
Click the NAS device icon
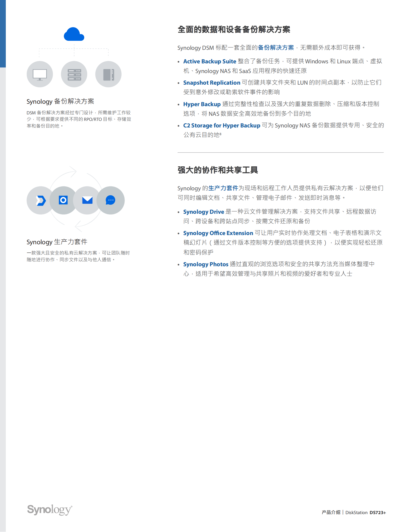(109, 74)
